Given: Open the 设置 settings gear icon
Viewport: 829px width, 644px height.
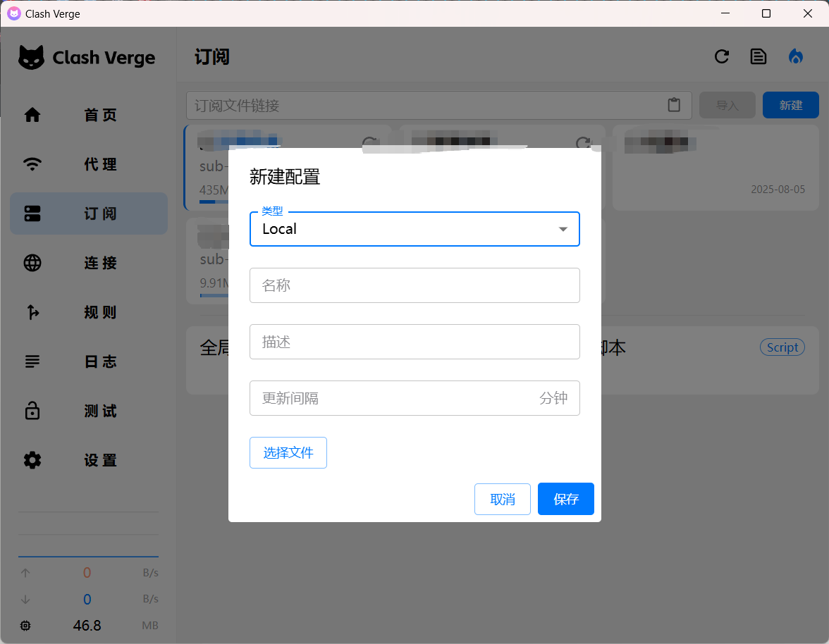Looking at the screenshot, I should [32, 460].
